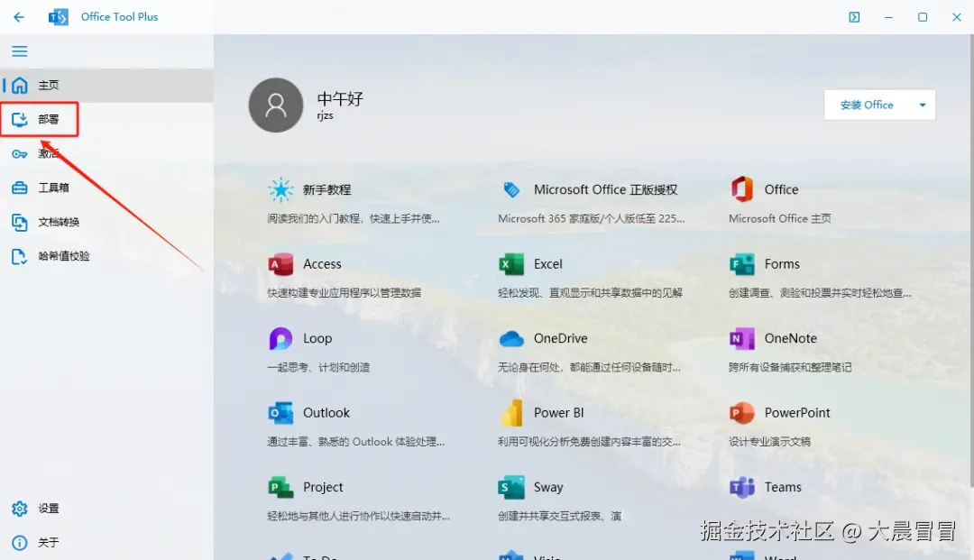Click the Office logo icon
This screenshot has width=974, height=560.
point(741,189)
